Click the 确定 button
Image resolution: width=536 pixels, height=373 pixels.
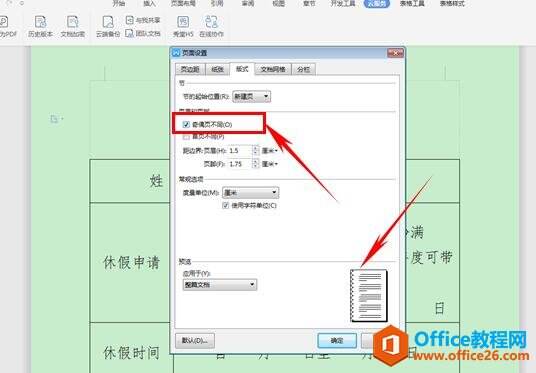pyautogui.click(x=337, y=341)
